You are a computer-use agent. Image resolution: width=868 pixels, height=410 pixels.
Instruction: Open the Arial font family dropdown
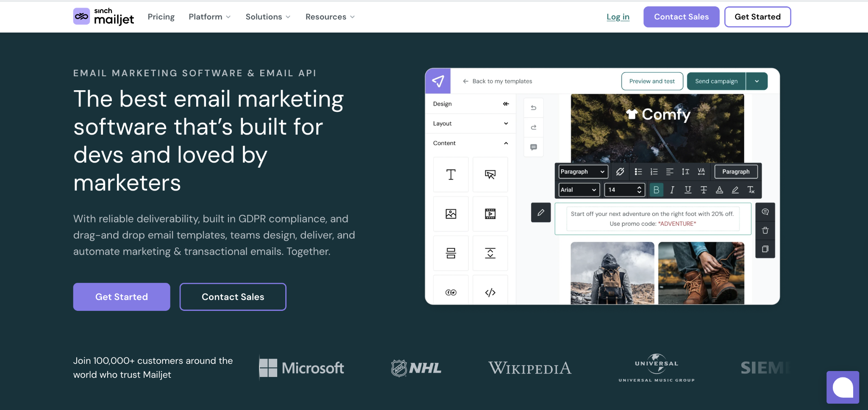pyautogui.click(x=578, y=190)
